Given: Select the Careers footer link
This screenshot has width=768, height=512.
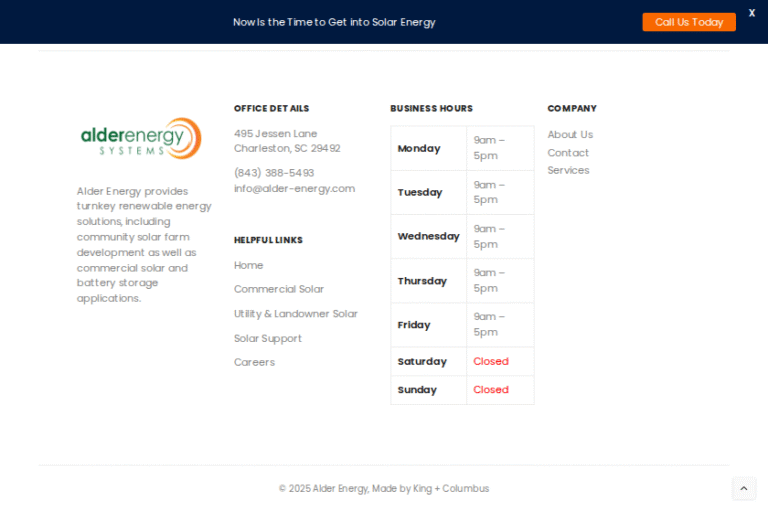Looking at the screenshot, I should (x=254, y=362).
